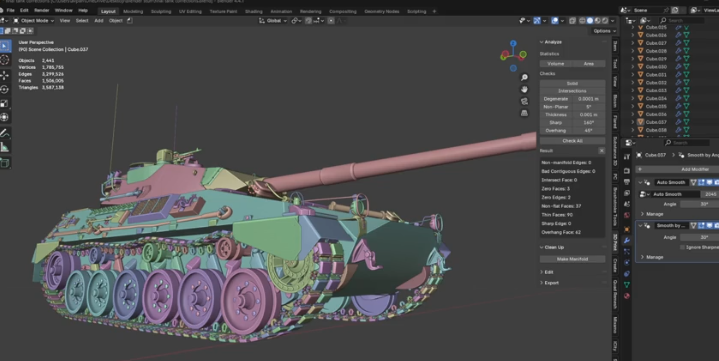Toggle edit-mode display of Auto Smooth modifier

(702, 183)
